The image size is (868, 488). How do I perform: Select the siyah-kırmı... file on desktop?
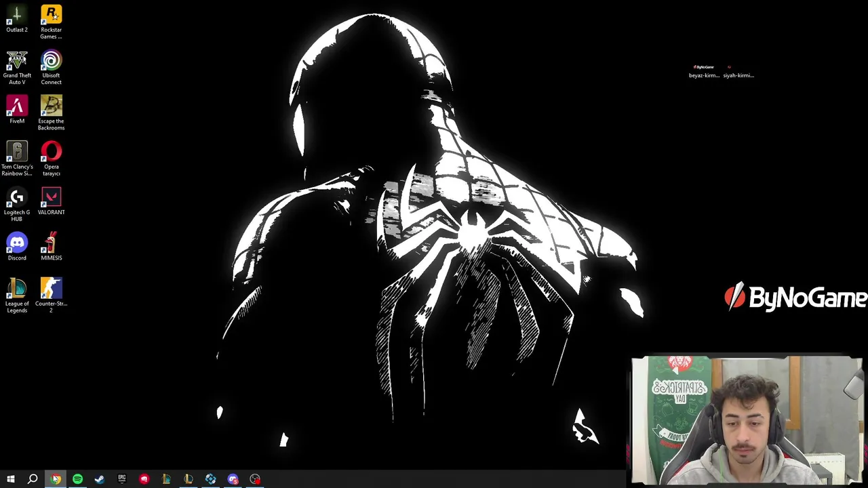(738, 71)
